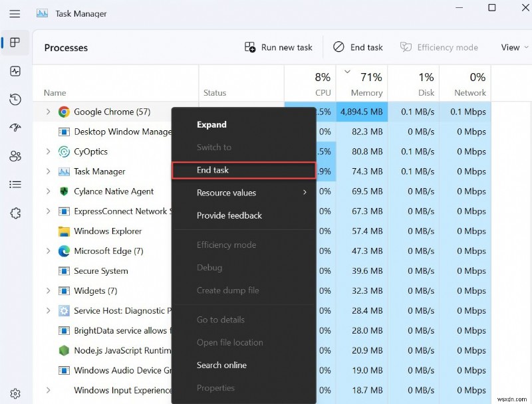Viewport: 532px width, 404px height.
Task: Expand the Google Chrome process group
Action: [47, 112]
